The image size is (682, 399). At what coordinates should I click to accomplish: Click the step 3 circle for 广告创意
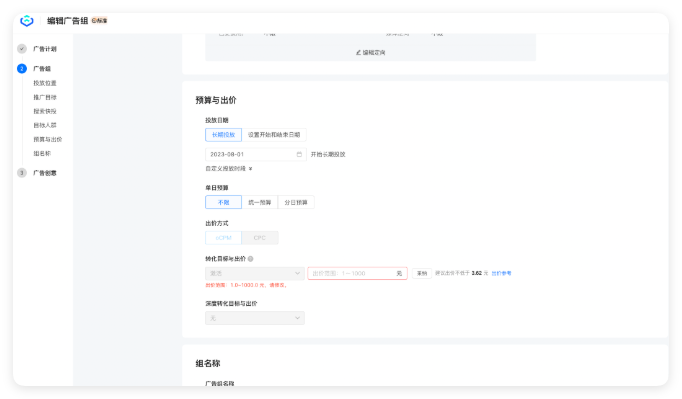pos(22,173)
